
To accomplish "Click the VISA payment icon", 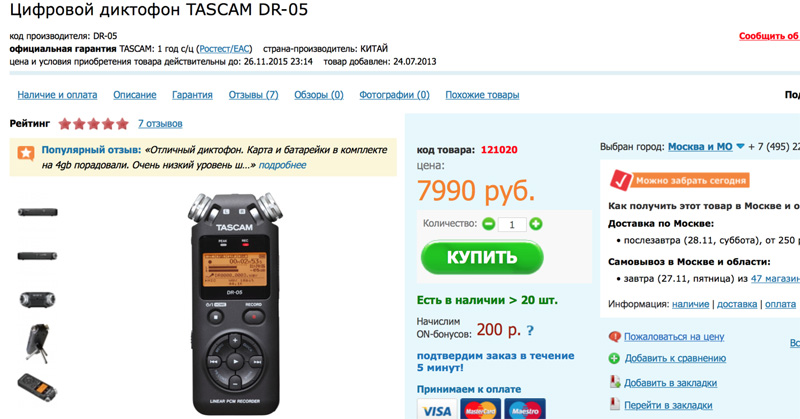I will click(x=437, y=409).
